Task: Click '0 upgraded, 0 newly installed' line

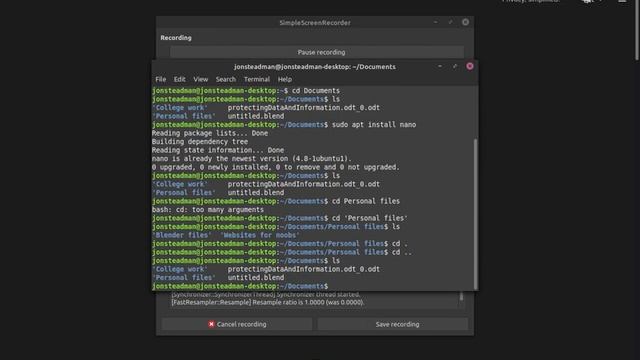Action: 276,167
